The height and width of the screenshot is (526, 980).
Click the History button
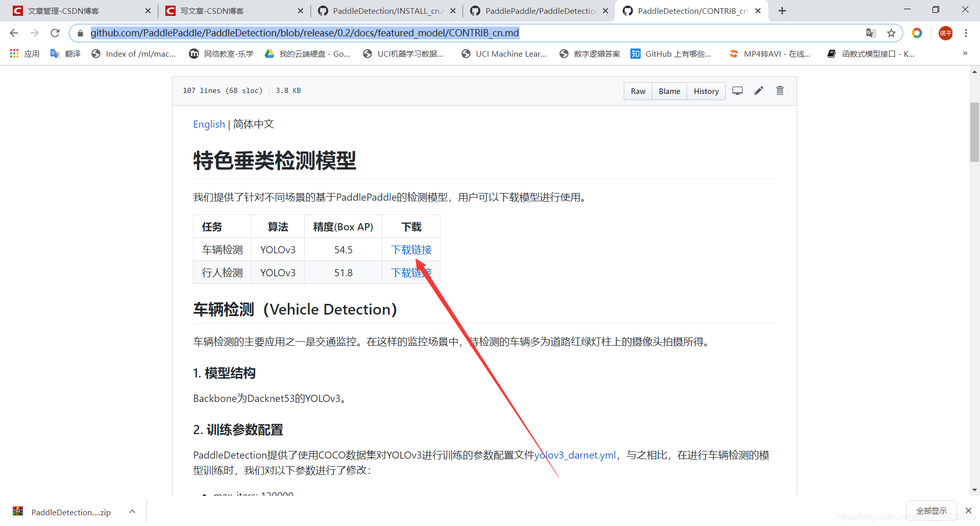[x=706, y=91]
